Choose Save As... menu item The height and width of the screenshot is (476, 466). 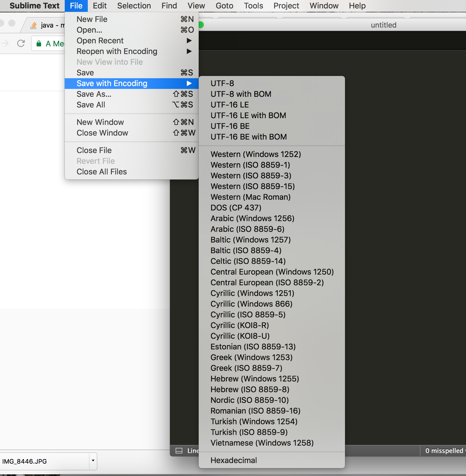131,94
